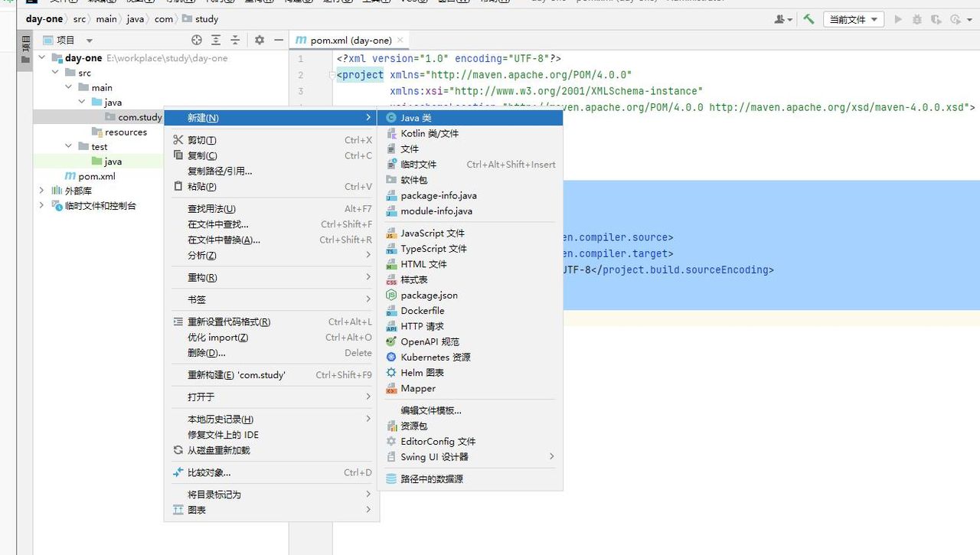Click the Collapse All icon in Project panel
Screen dimensions: 980x555
tap(235, 40)
